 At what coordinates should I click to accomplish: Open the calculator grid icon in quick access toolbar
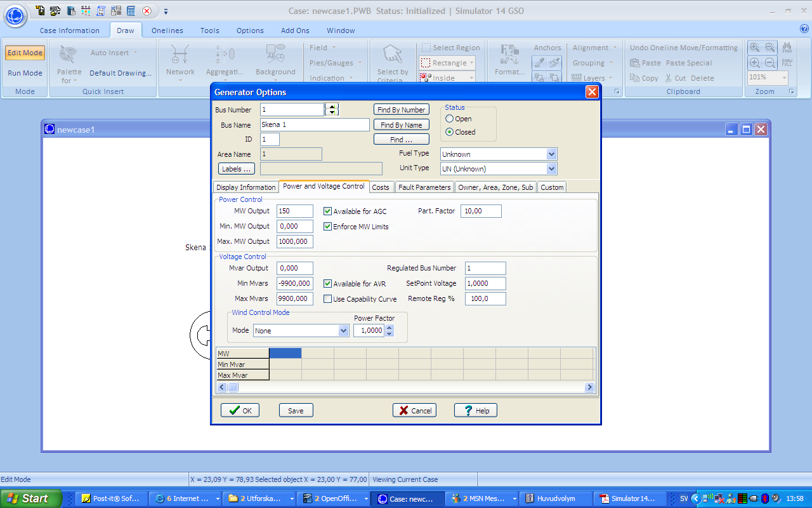pos(131,11)
